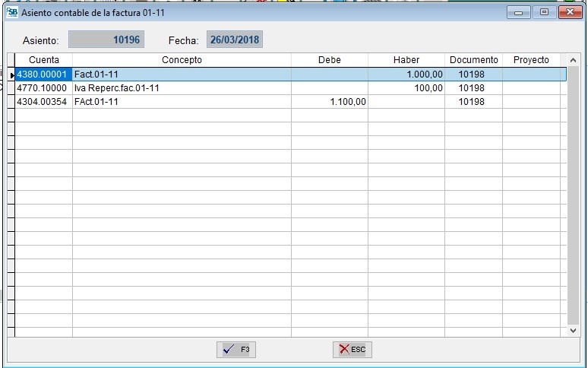The height and width of the screenshot is (368, 588).
Task: Select the Cuenta column header
Action: click(x=44, y=60)
